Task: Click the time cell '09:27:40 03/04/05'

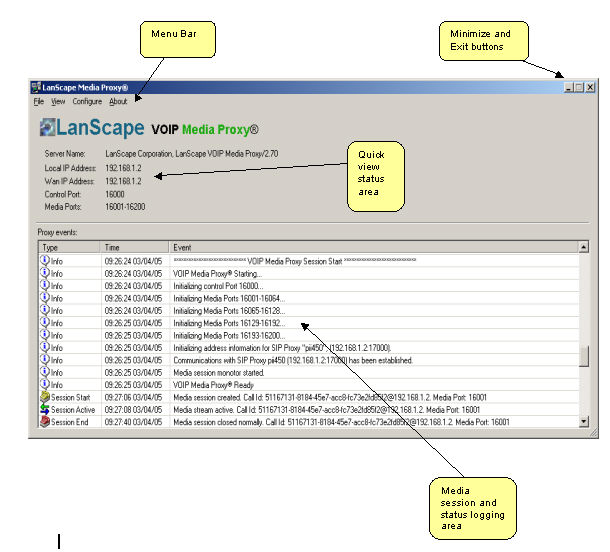Action: tap(133, 422)
